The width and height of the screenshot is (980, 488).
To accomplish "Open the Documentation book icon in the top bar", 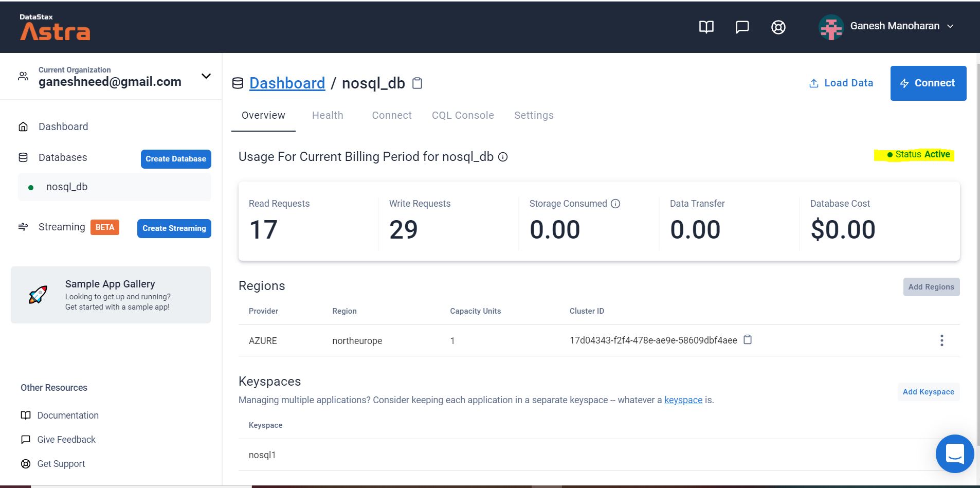I will point(706,27).
